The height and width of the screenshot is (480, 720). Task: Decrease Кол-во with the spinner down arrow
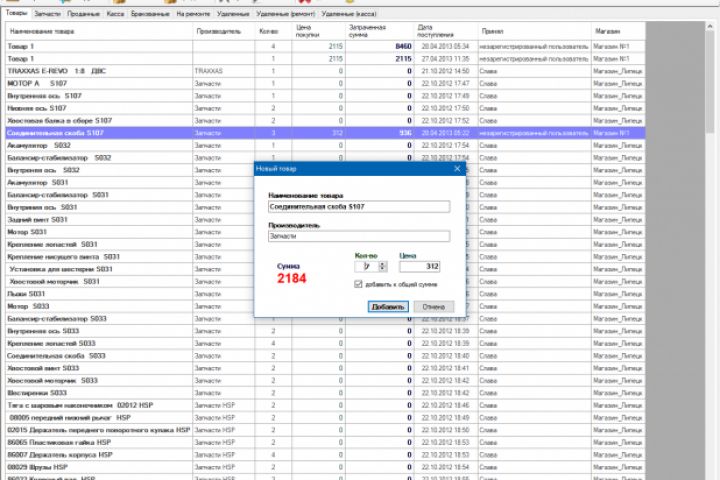382,269
